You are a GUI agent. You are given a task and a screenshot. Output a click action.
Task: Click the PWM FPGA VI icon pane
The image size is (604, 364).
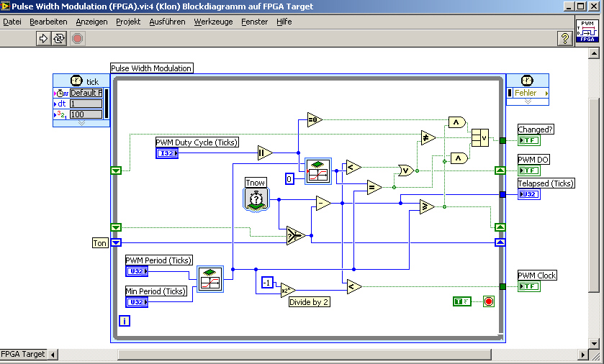587,31
